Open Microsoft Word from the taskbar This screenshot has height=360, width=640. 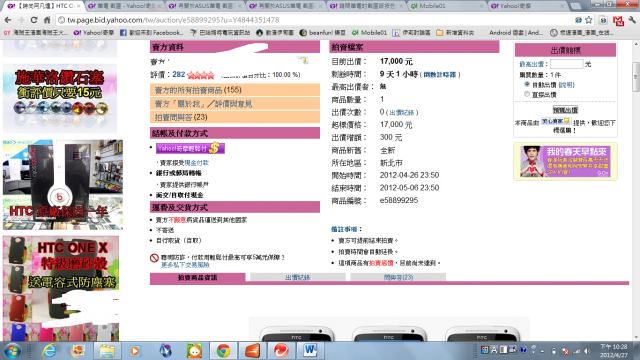(x=310, y=351)
